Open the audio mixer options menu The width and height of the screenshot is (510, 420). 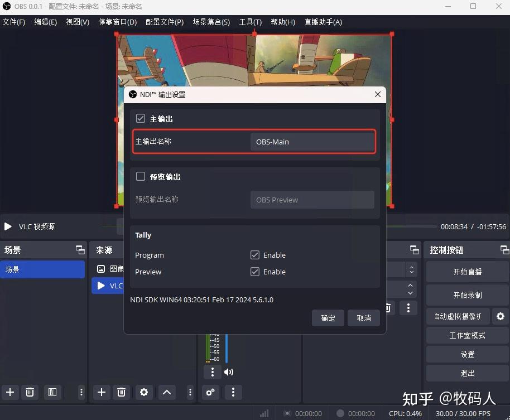pyautogui.click(x=211, y=371)
